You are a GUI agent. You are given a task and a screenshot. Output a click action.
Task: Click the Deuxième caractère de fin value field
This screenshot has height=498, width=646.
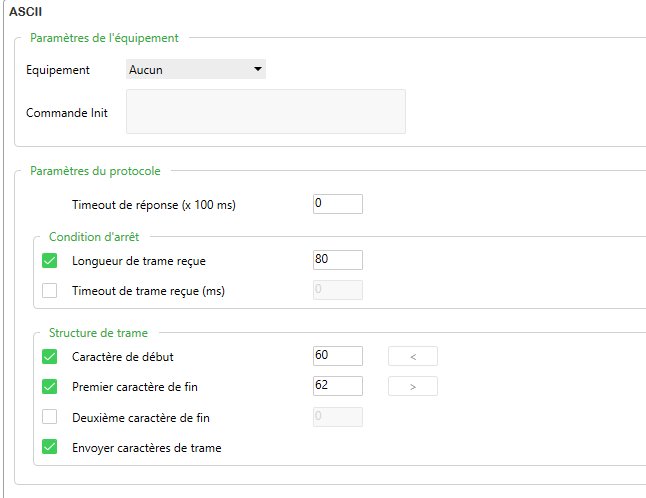coord(337,417)
